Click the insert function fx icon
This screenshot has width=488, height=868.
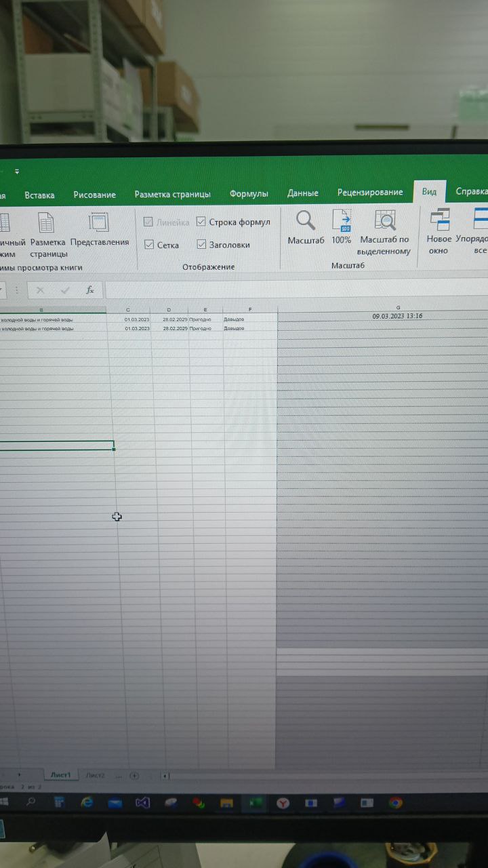pos(89,290)
